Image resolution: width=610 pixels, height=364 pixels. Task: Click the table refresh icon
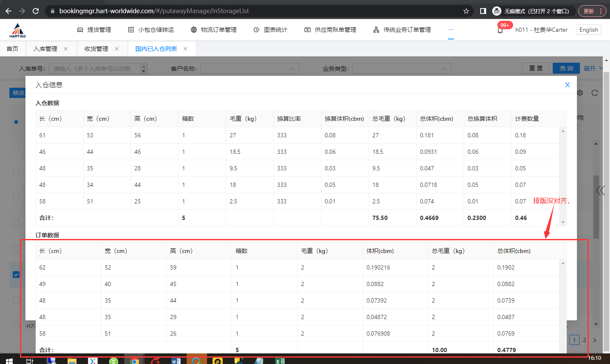click(595, 93)
